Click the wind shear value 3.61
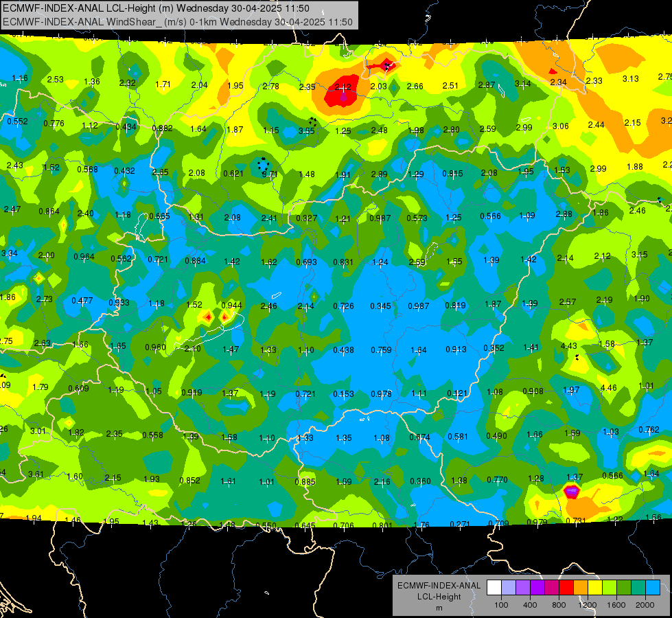Screen dimensions: 672x618 click(36, 474)
